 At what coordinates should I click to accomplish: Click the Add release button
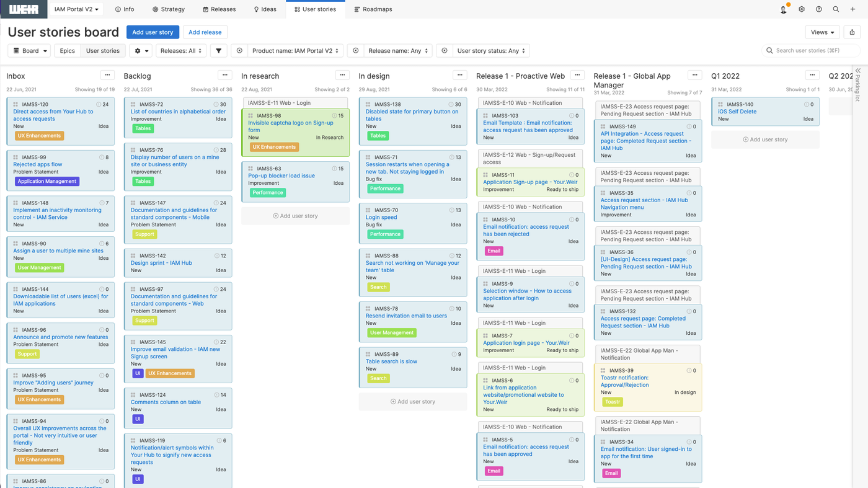[x=205, y=32]
